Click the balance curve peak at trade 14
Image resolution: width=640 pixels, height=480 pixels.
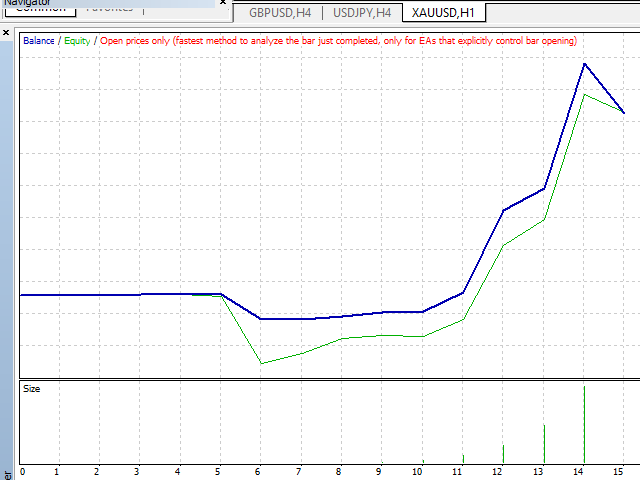point(584,64)
